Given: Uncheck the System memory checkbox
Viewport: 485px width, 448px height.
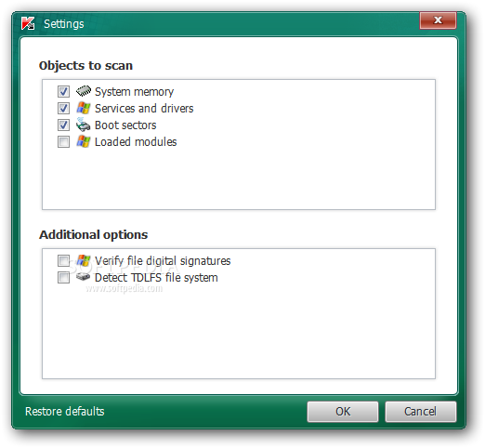Looking at the screenshot, I should click(x=63, y=91).
